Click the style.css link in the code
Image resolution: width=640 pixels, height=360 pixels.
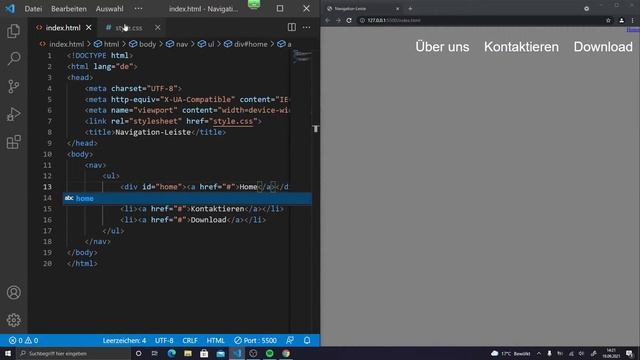point(233,121)
